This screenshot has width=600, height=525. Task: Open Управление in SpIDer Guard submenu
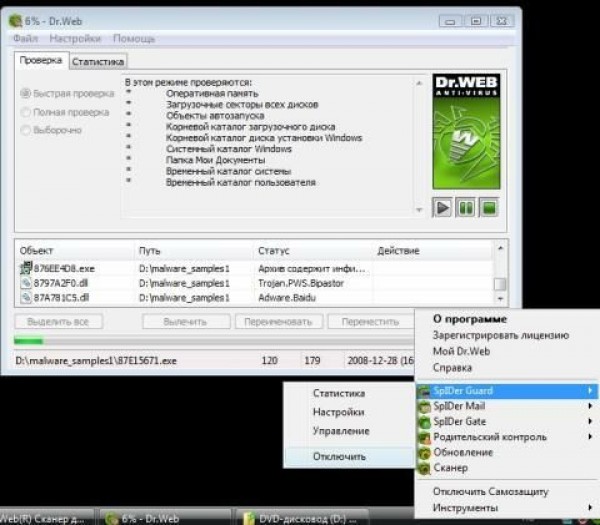click(341, 431)
